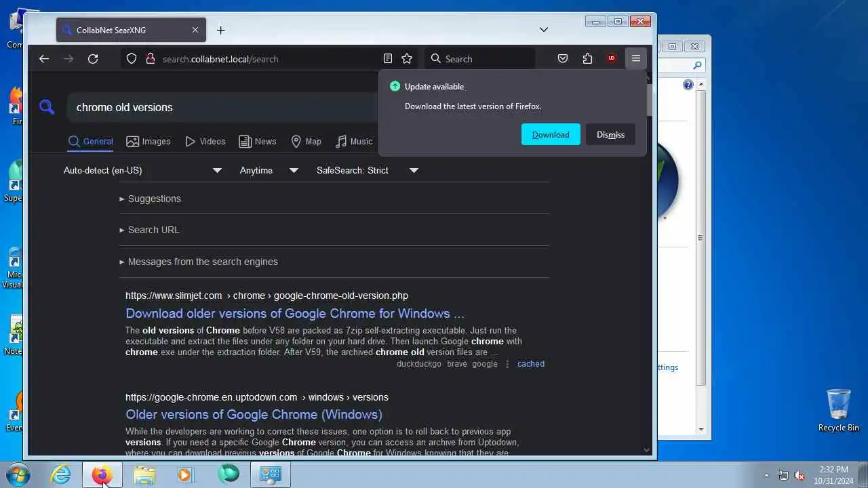This screenshot has height=488, width=868.
Task: Open the Auto-detect (en-US) language dropdown
Action: pos(142,170)
